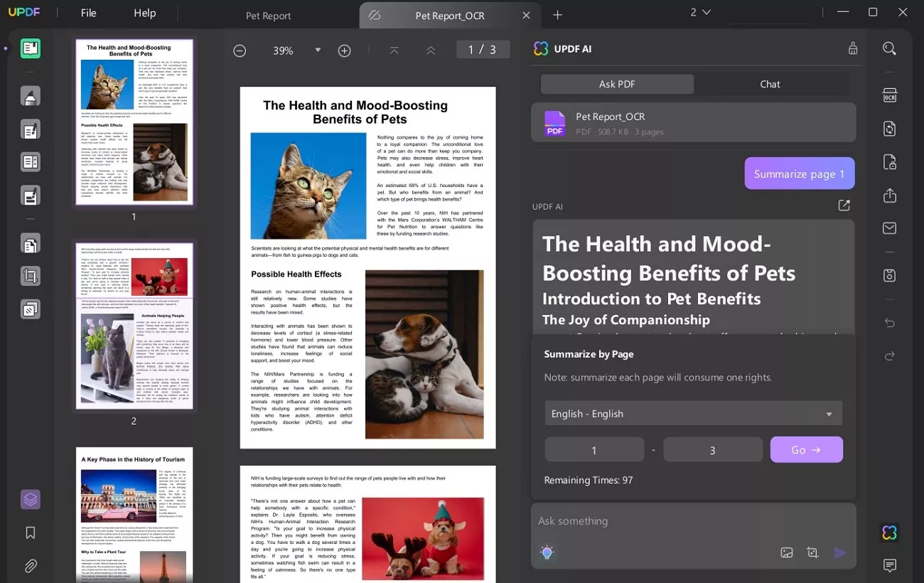The height and width of the screenshot is (583, 924).
Task: Open the Organize Pages tool
Action: 31,162
